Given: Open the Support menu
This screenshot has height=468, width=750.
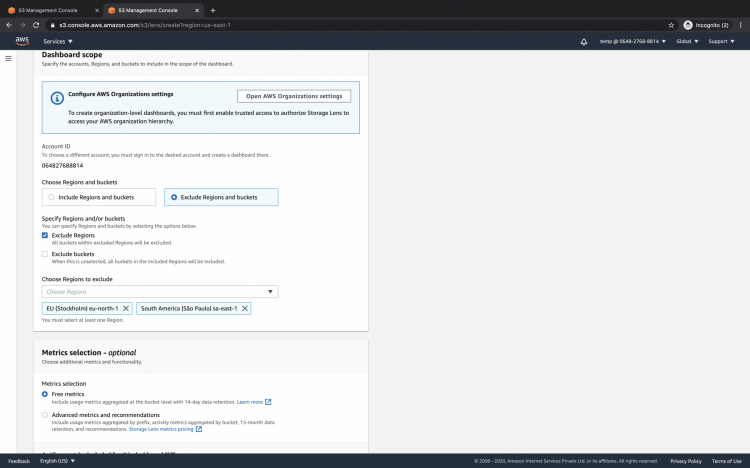Looking at the screenshot, I should point(720,42).
